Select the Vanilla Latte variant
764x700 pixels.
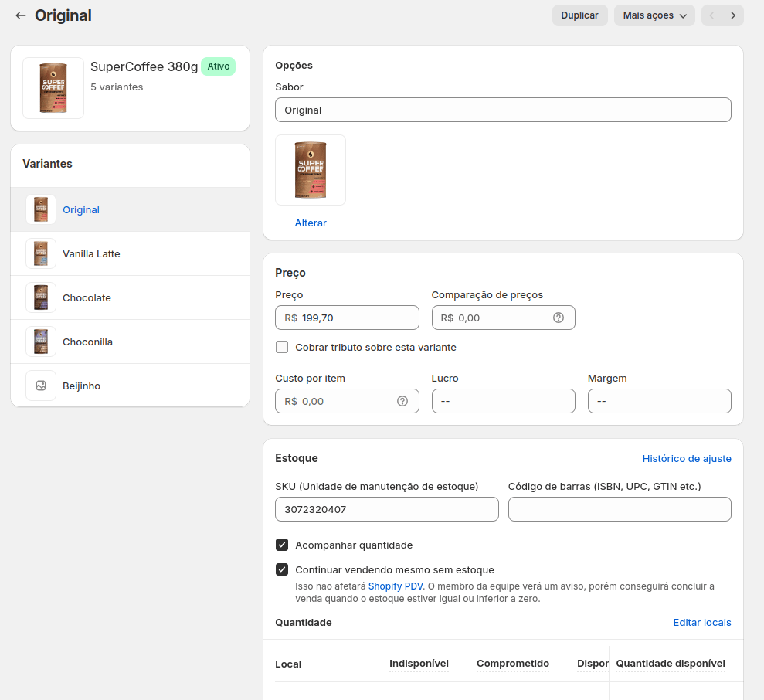pyautogui.click(x=130, y=253)
